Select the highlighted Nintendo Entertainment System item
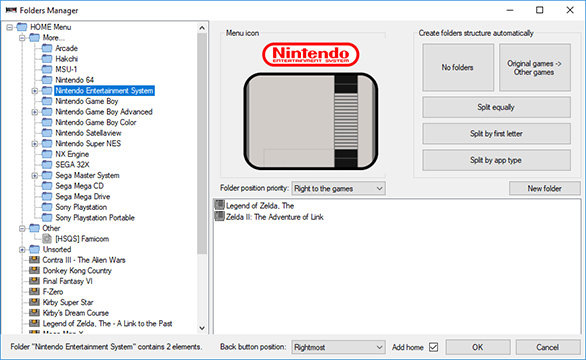 point(104,90)
